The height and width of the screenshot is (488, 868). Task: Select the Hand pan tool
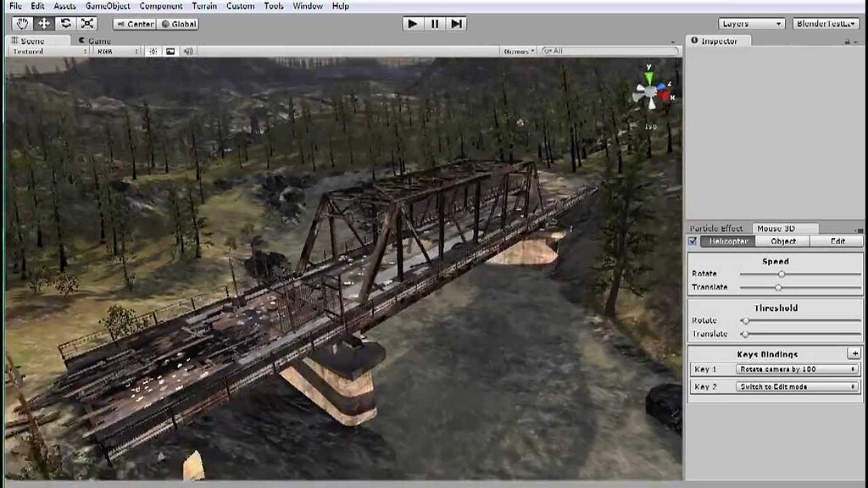(21, 23)
